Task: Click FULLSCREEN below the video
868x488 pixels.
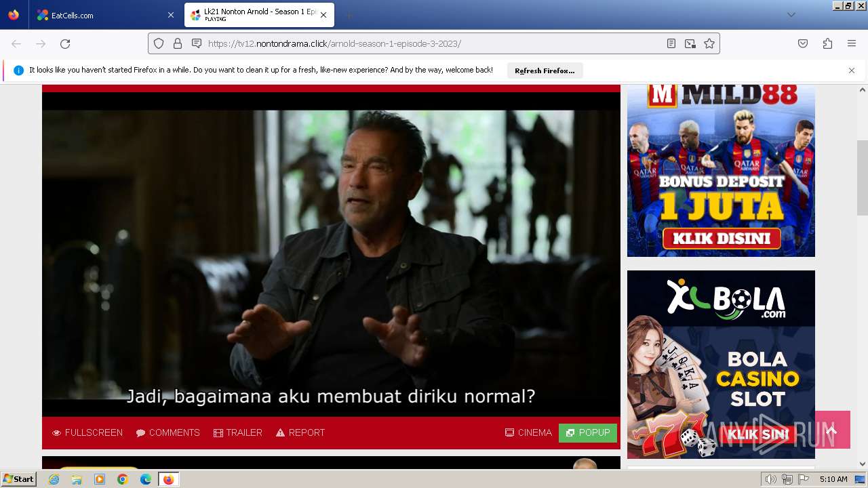Action: click(x=87, y=432)
